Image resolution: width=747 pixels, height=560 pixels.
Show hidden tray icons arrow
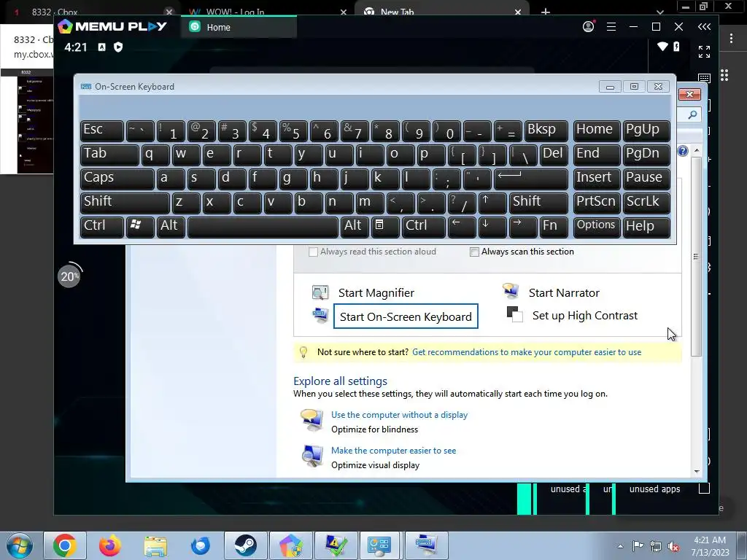click(620, 546)
